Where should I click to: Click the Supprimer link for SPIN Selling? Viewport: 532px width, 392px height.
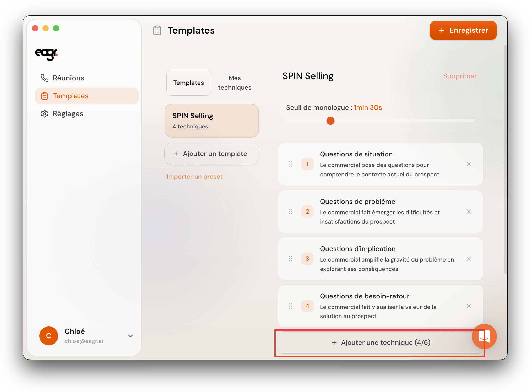point(460,76)
